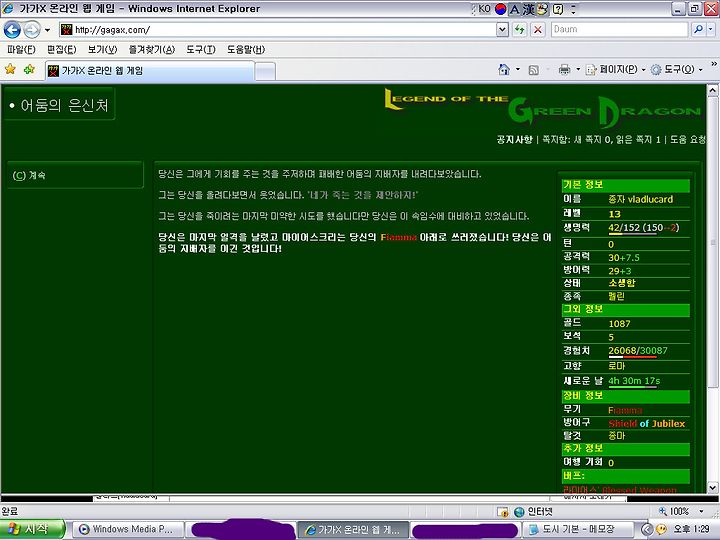Image resolution: width=720 pixels, height=540 pixels.
Task: Open the 도구(T) menu
Action: point(201,49)
